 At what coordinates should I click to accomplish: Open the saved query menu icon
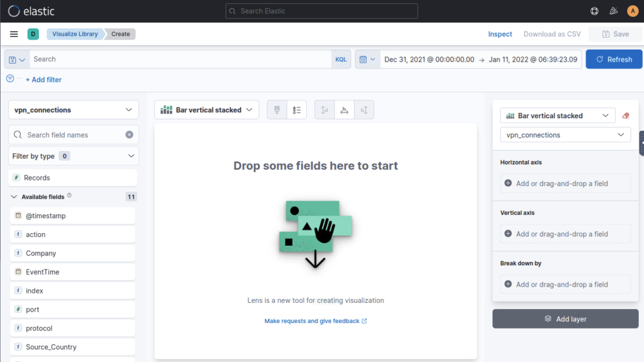coord(17,60)
